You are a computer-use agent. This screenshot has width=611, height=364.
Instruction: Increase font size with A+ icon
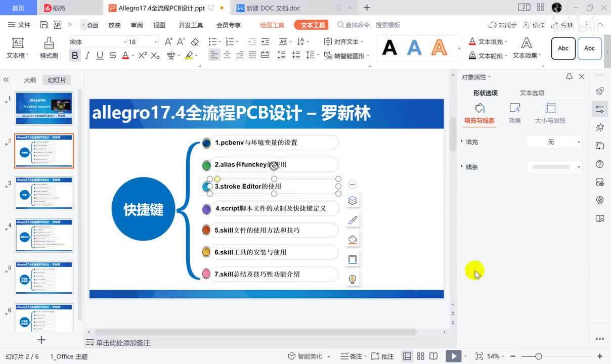(x=169, y=42)
